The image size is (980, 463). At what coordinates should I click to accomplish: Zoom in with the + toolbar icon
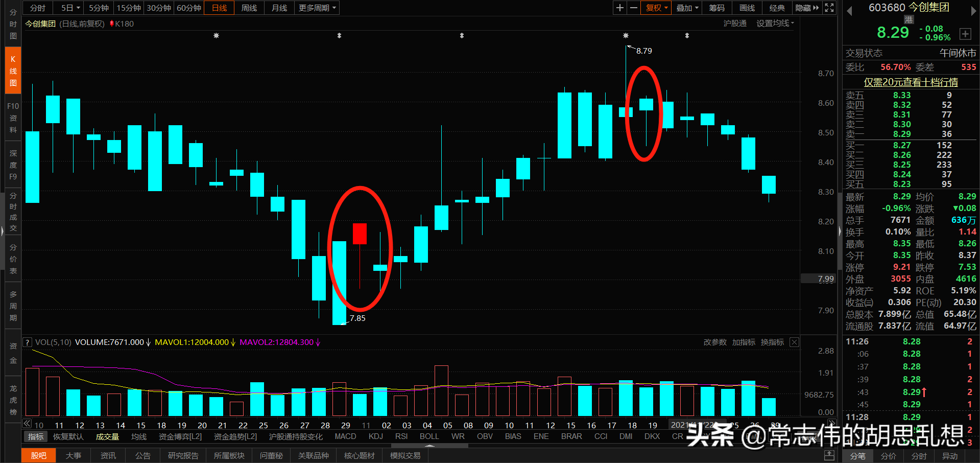(x=619, y=8)
